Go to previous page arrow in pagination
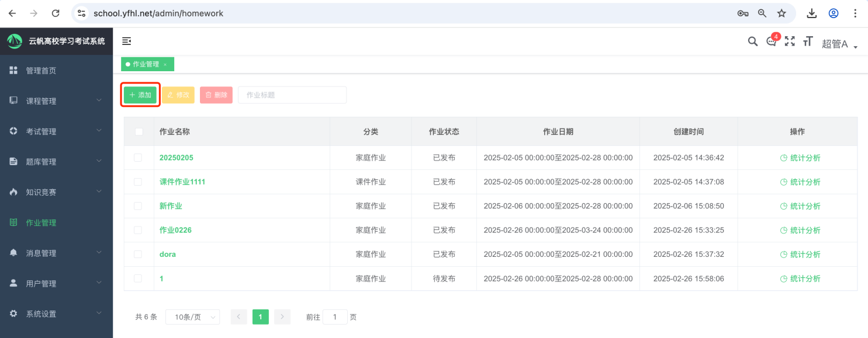The image size is (868, 338). click(x=238, y=317)
